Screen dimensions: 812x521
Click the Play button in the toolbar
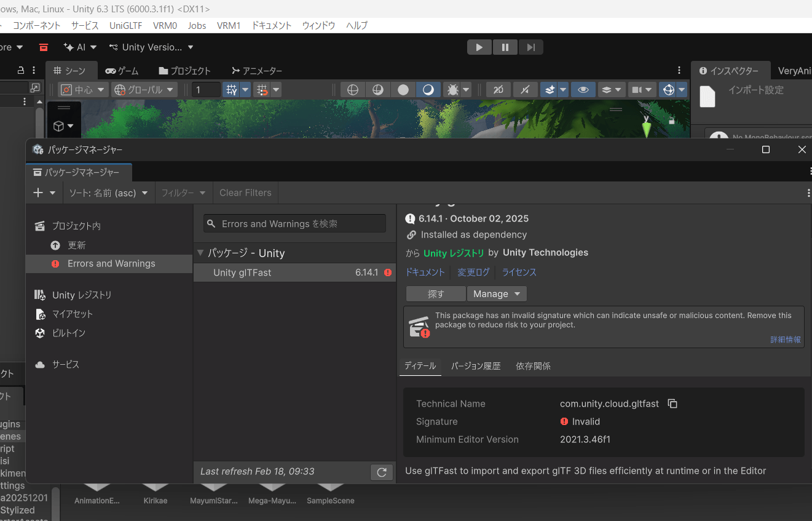(479, 47)
